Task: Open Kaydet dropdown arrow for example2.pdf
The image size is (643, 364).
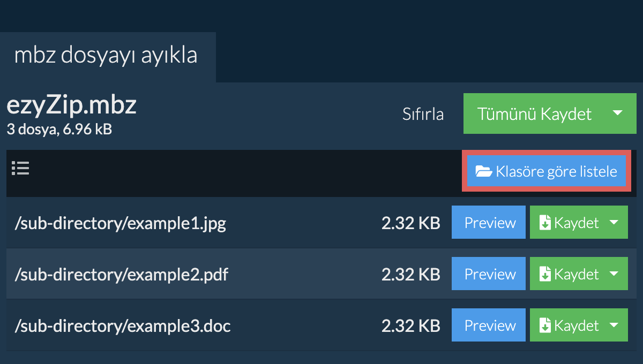Action: (x=614, y=274)
